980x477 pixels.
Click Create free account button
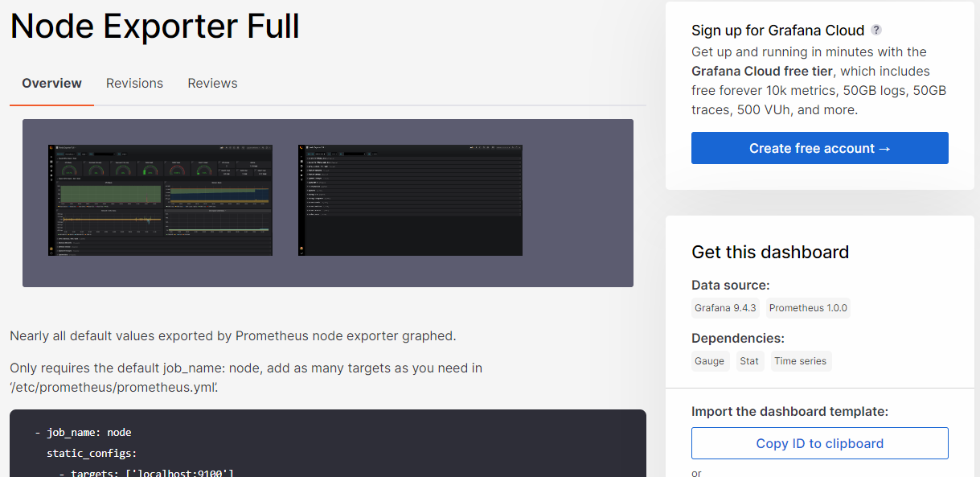coord(819,148)
